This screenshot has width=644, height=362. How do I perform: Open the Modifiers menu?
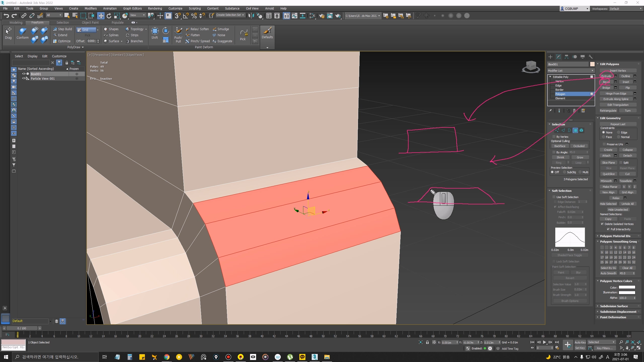pos(90,8)
